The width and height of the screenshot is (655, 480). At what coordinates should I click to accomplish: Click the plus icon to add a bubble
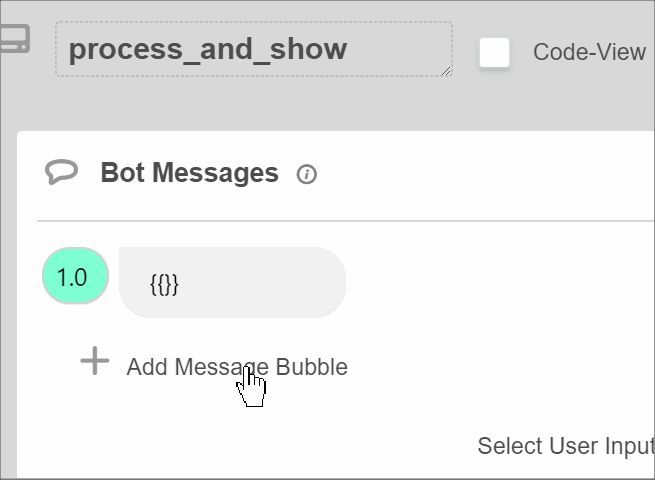(94, 361)
